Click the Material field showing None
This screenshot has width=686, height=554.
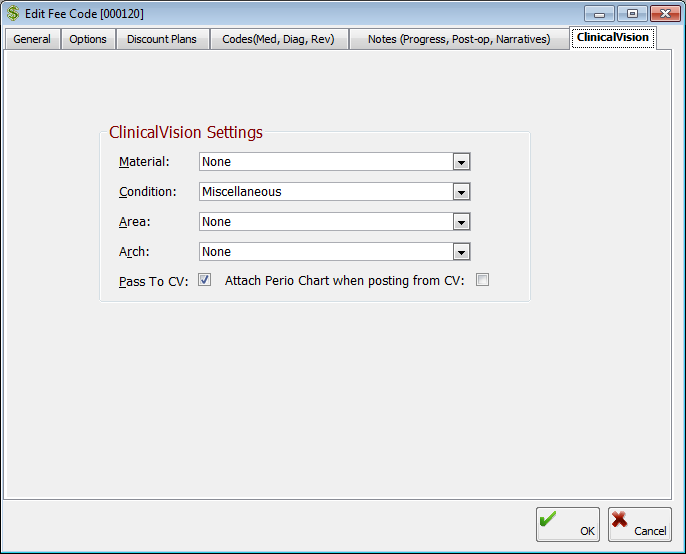[x=326, y=162]
